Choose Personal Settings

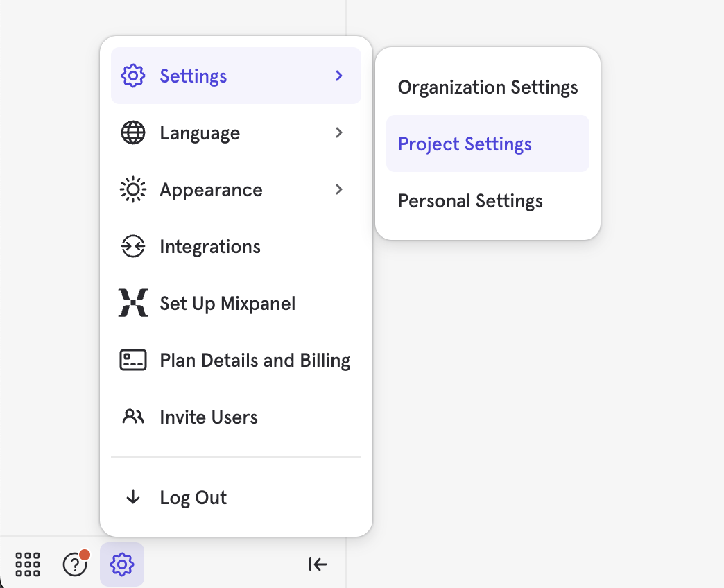(470, 200)
